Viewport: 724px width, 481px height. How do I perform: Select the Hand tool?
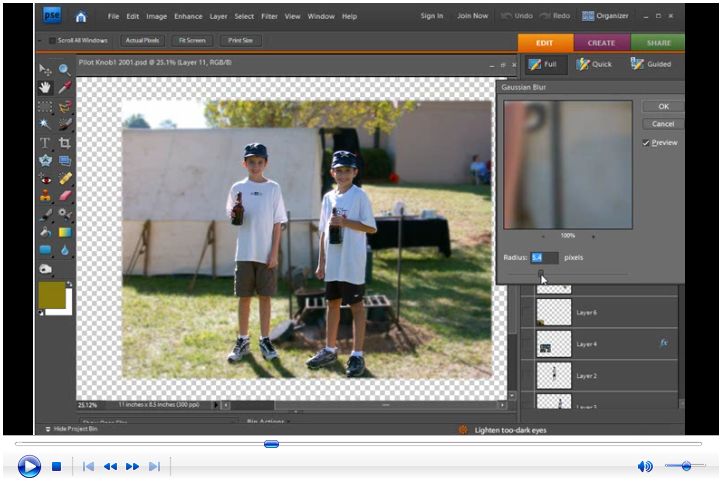point(45,87)
